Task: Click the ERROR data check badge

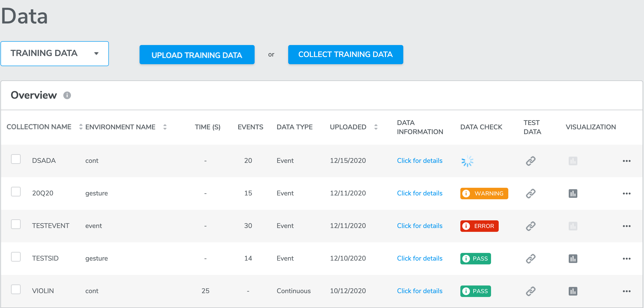Action: pyautogui.click(x=479, y=226)
